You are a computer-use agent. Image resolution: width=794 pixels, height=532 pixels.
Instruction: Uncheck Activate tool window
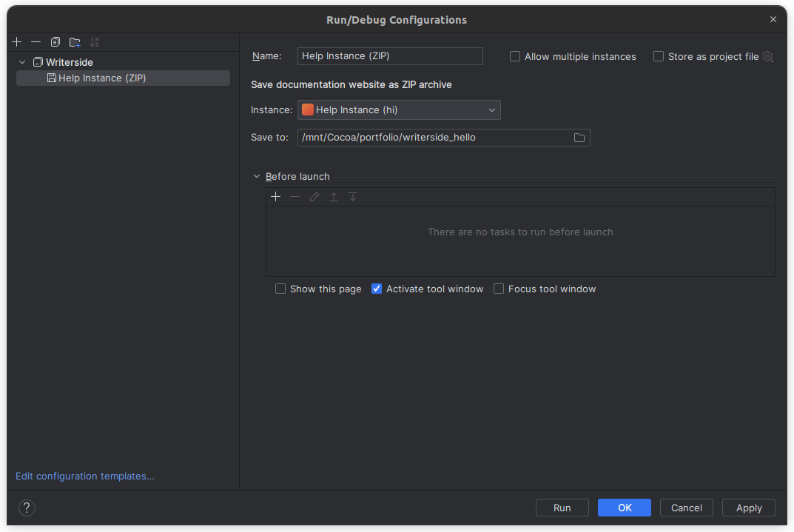(x=377, y=289)
